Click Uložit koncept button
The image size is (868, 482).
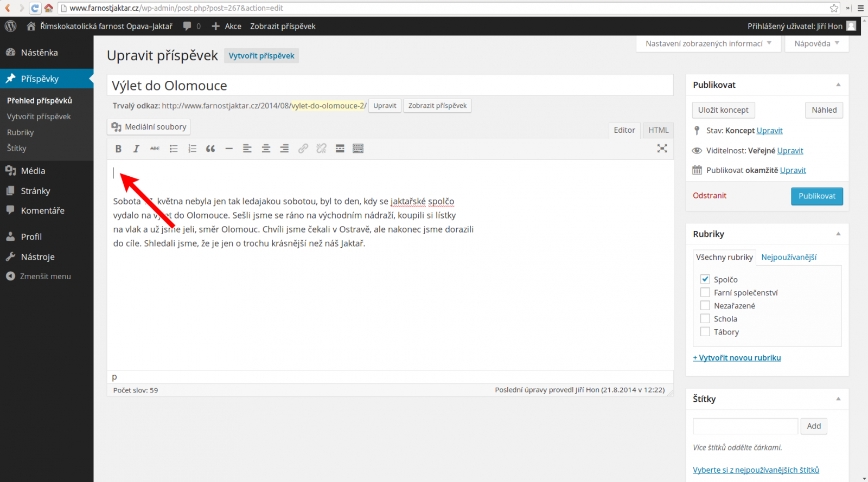(x=723, y=110)
